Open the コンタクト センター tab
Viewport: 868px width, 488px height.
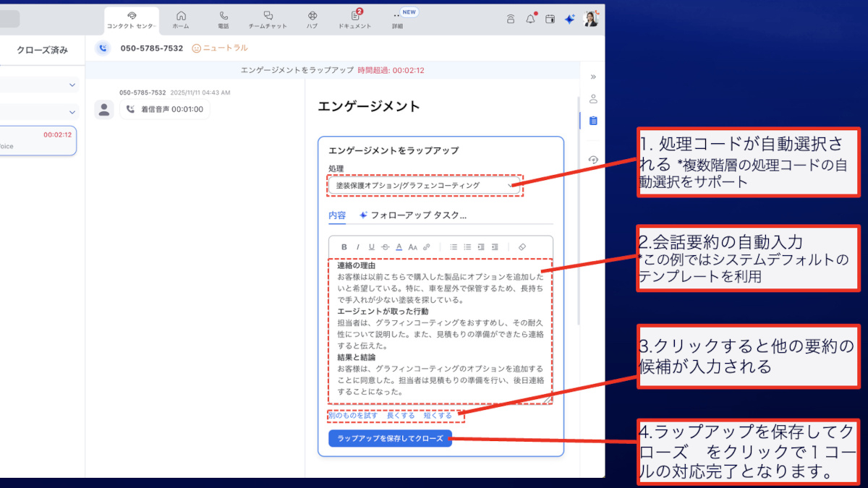click(x=131, y=20)
